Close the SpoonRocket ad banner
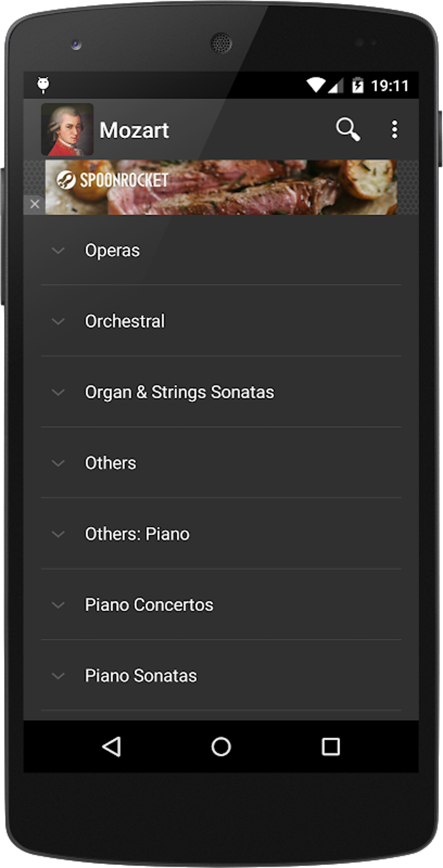The width and height of the screenshot is (443, 868). 35,204
